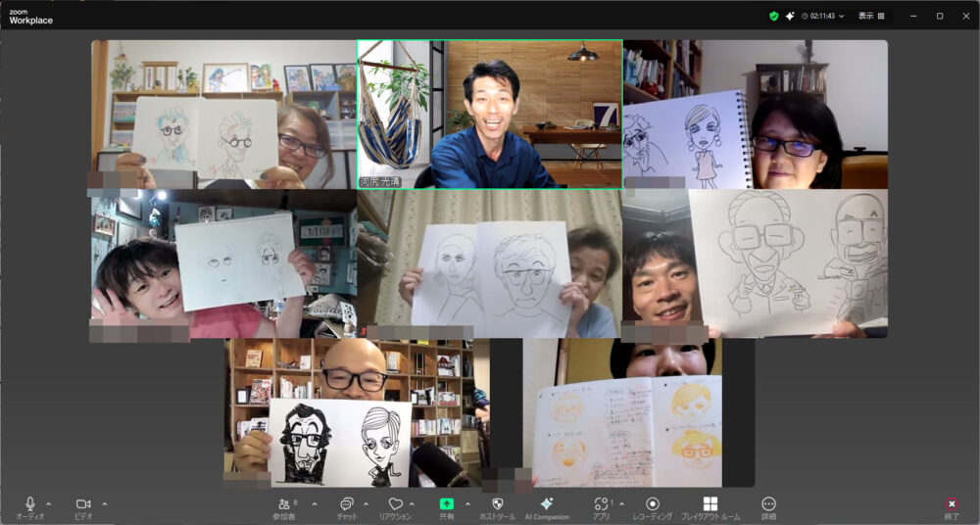980x525 pixels.
Task: Click the AI sparkle icon in title bar
Action: (x=790, y=16)
